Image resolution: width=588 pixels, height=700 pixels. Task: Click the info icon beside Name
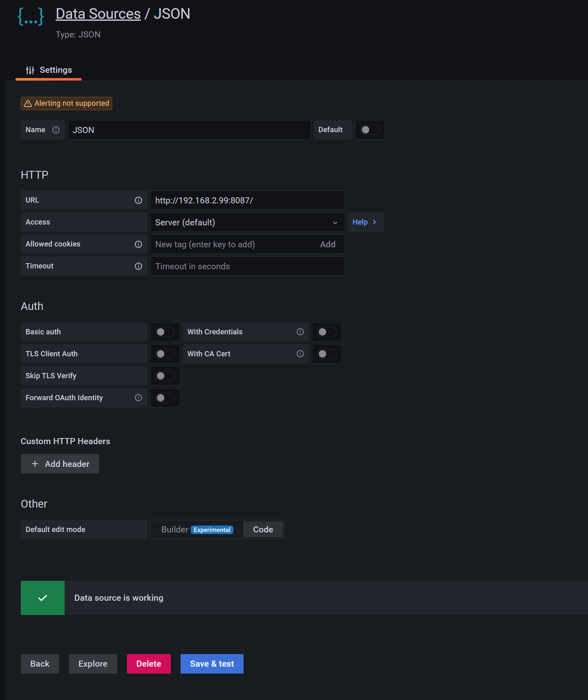[56, 130]
